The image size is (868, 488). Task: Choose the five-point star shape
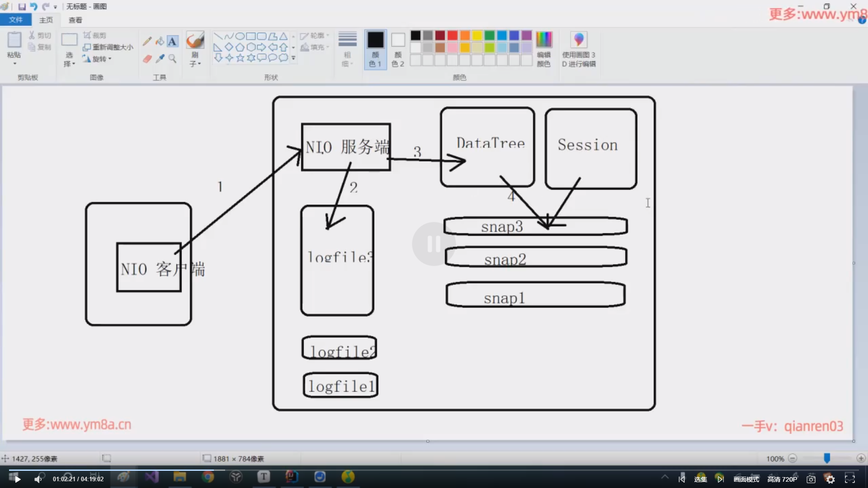coord(240,58)
